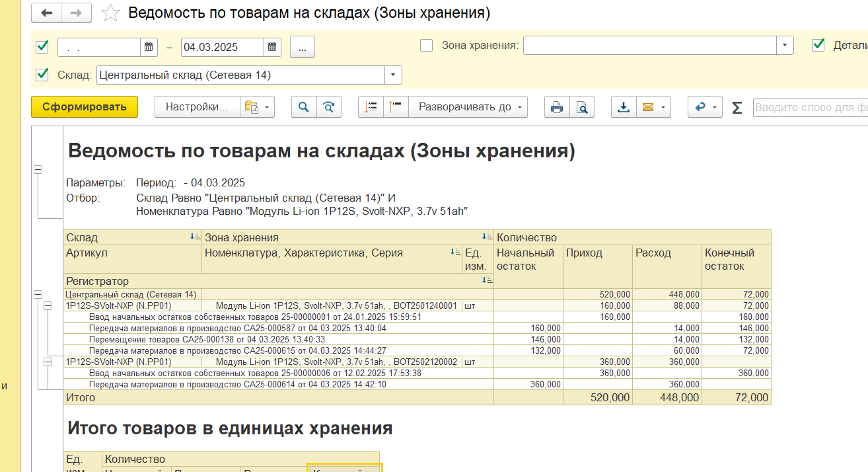The image size is (868, 472).
Task: Open the Разворачивать до dropdown
Action: 468,107
